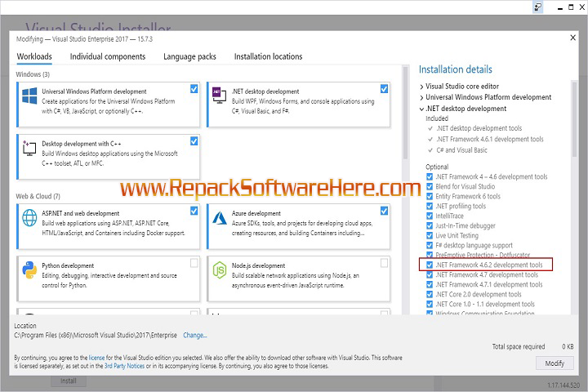Toggle .NET Framework 4.7.1 development tools checkbox
Screen dimensions: 588x392
(430, 284)
